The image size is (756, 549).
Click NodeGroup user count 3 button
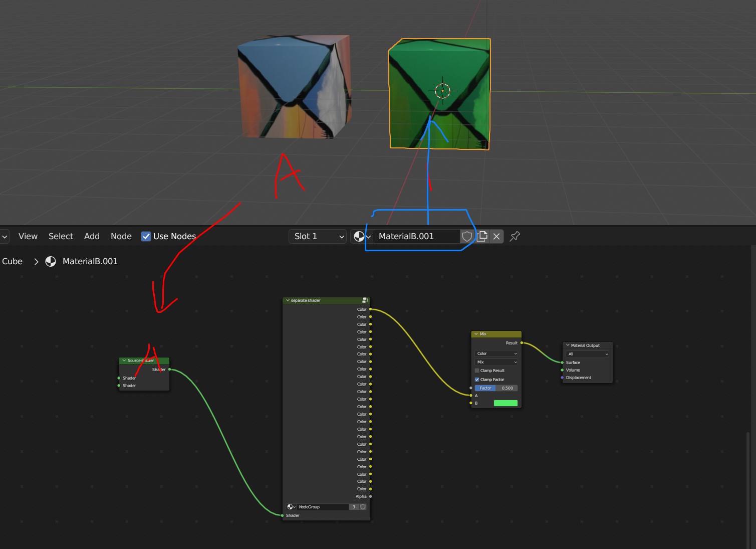(354, 507)
